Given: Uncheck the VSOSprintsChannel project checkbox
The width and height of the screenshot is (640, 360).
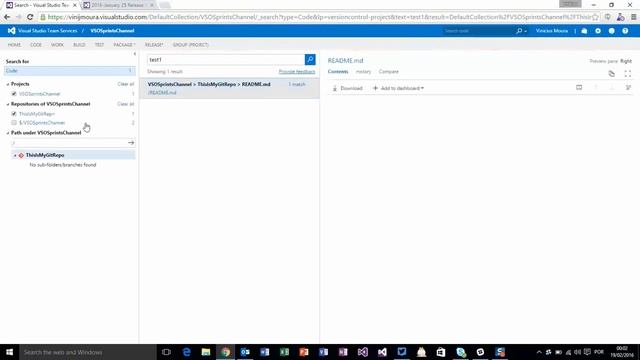Looking at the screenshot, I should pyautogui.click(x=14, y=94).
